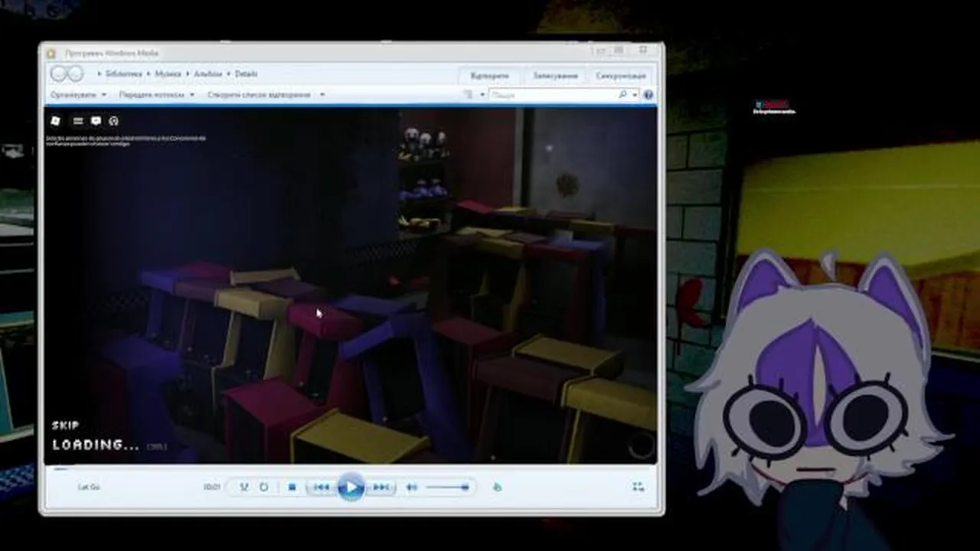Click the LOADING... text in the video

coord(96,445)
